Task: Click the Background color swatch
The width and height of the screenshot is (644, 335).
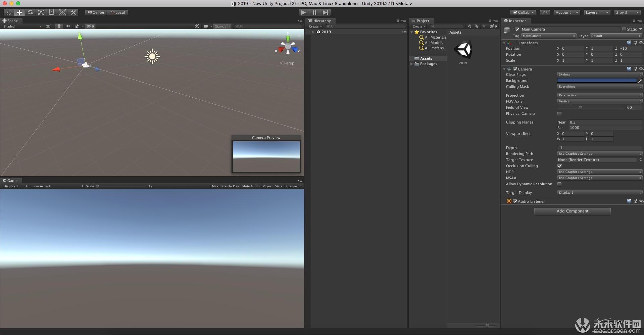Action: (597, 81)
